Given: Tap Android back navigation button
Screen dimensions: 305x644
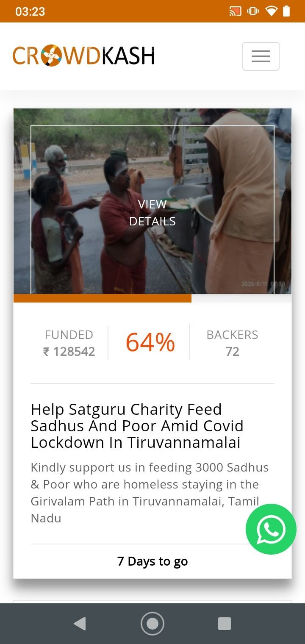Looking at the screenshot, I should pyautogui.click(x=80, y=624).
